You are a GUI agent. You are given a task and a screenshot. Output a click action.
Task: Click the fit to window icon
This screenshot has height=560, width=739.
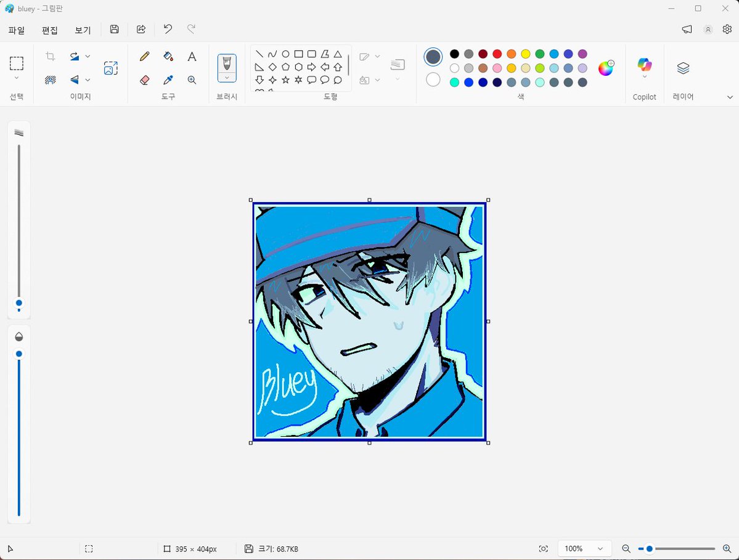point(544,549)
